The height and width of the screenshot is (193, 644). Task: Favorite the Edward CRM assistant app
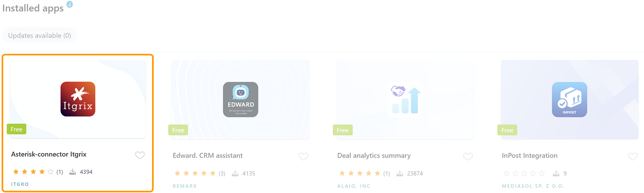pyautogui.click(x=303, y=156)
